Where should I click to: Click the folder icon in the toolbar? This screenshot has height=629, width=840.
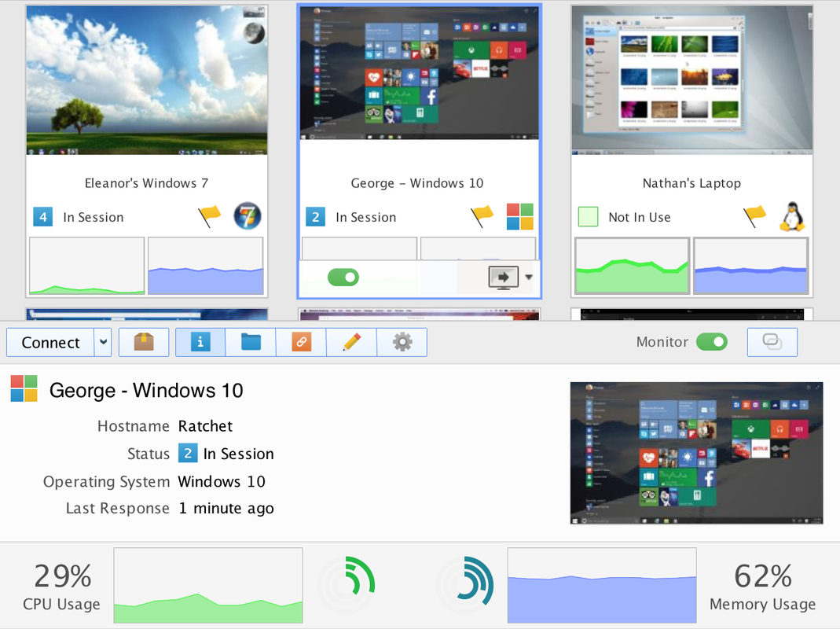point(251,342)
